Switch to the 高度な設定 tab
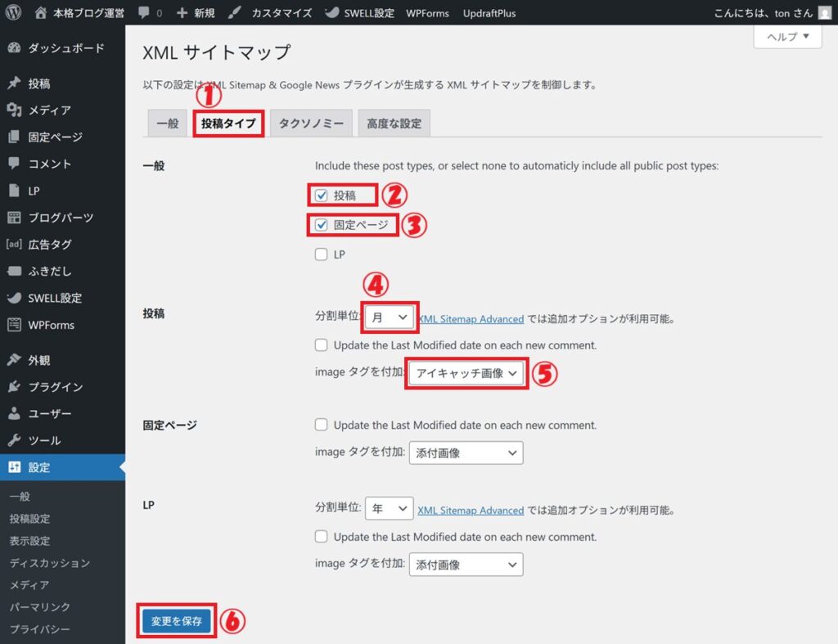 tap(394, 124)
